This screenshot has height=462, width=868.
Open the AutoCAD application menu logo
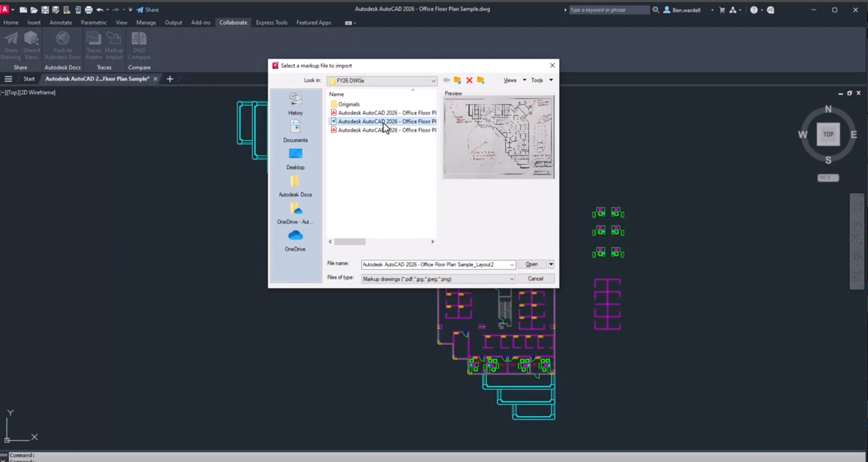5,9
